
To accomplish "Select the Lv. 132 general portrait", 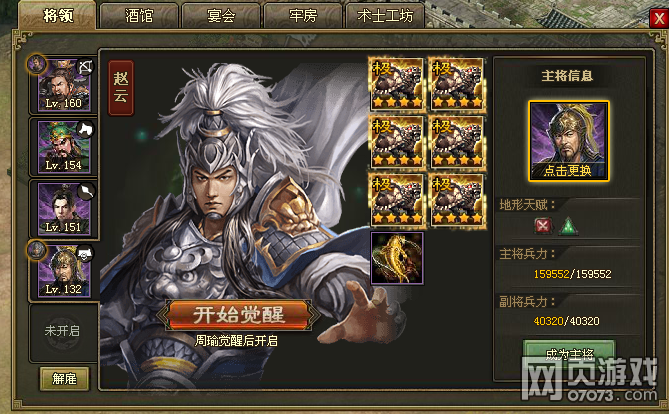I will coord(64,271).
